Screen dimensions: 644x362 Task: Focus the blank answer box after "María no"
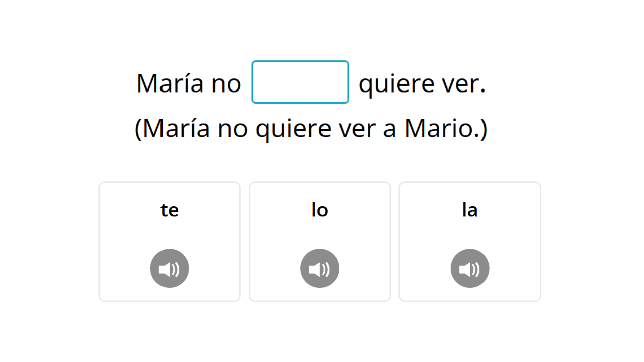click(300, 82)
